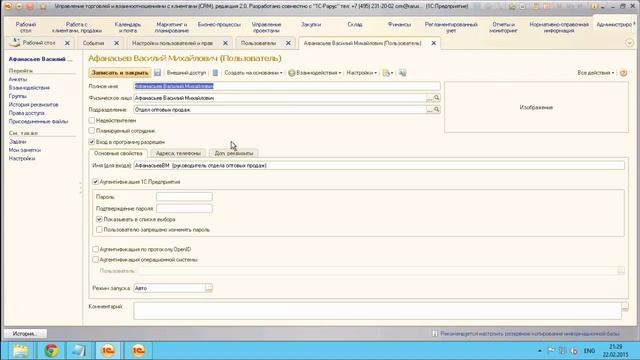The image size is (640, 360).
Task: Click the Имя (для входа) field
Action: 379,165
